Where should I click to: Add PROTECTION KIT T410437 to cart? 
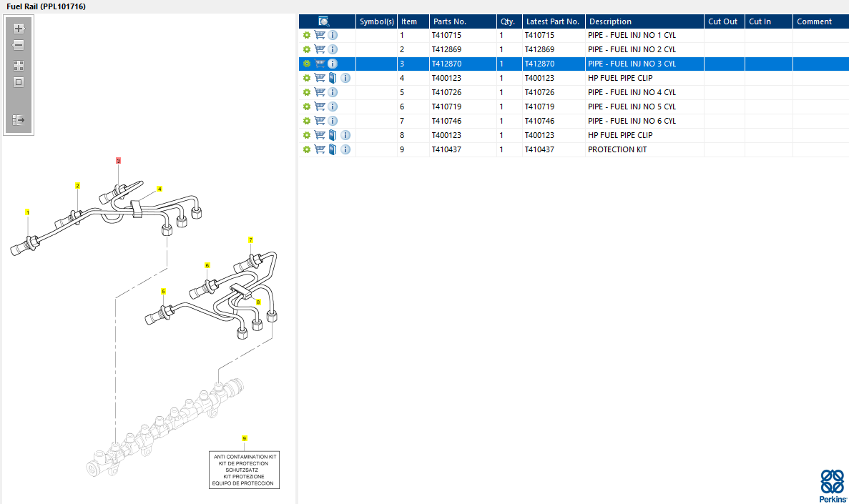(320, 149)
